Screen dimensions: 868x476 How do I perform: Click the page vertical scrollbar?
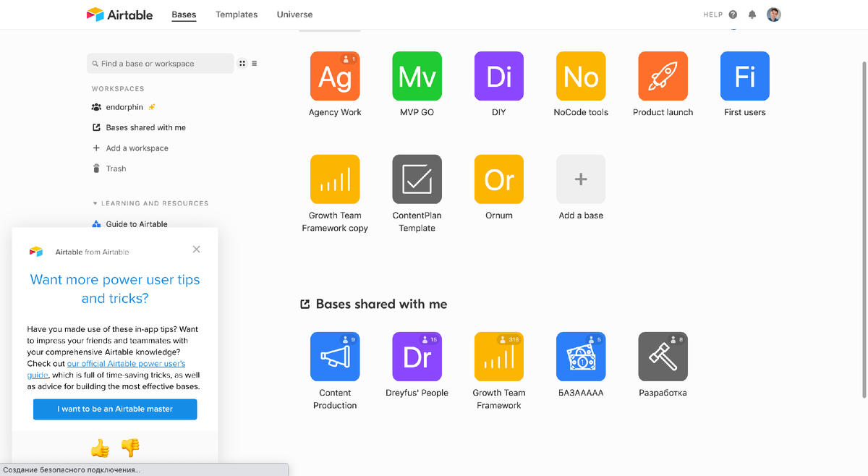[x=864, y=229]
